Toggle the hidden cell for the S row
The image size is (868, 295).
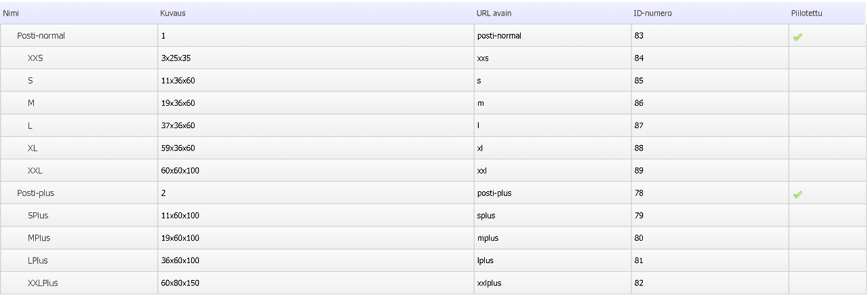(x=827, y=81)
